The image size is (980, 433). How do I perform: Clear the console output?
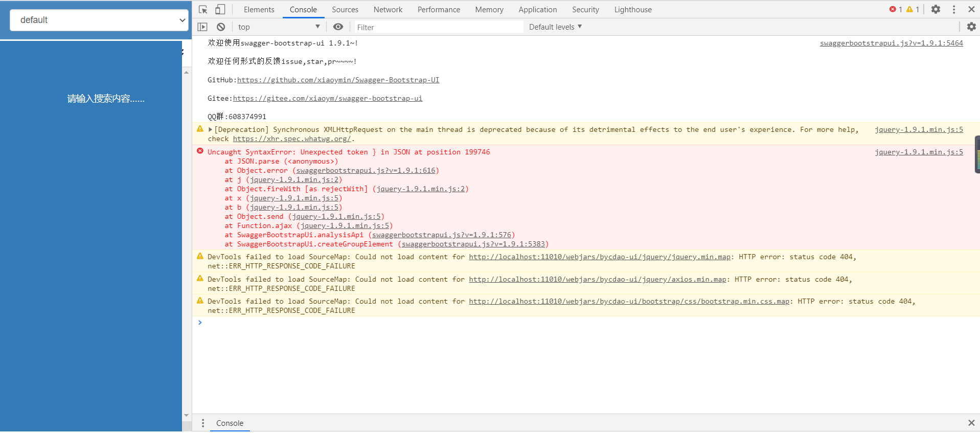click(x=221, y=27)
